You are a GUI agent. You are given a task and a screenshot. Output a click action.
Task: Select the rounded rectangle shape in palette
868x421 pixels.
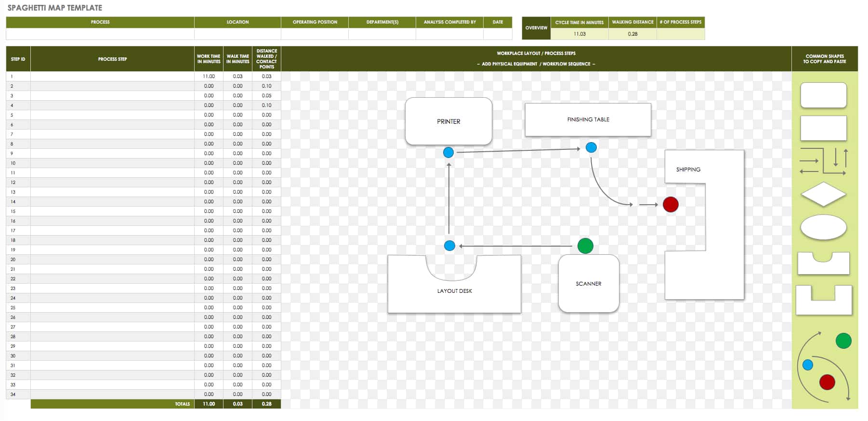coord(823,95)
